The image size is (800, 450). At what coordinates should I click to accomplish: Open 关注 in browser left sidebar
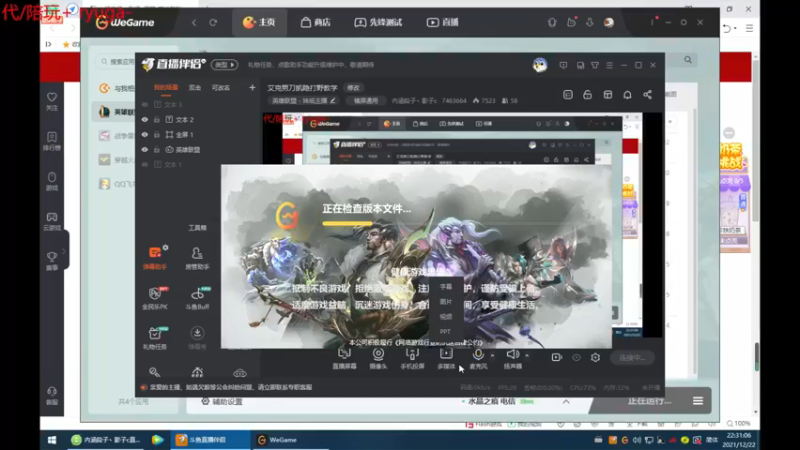pos(52,101)
